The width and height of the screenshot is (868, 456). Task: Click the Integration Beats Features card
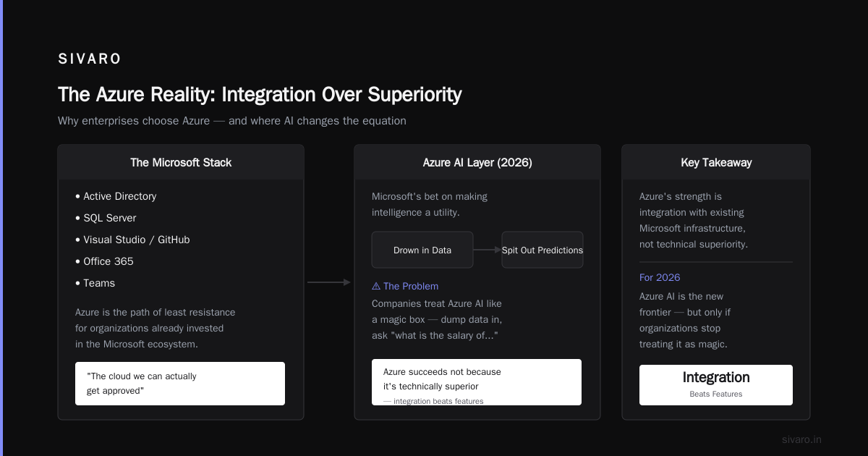(716, 385)
